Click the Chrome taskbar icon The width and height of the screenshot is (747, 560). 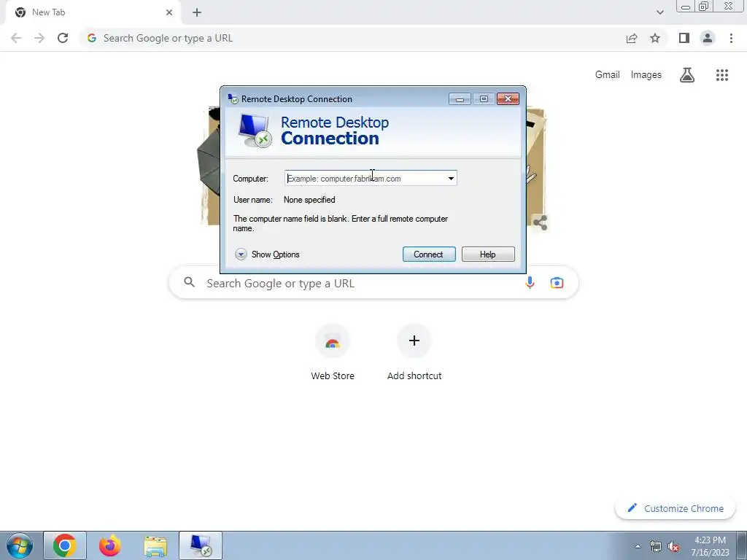[x=65, y=545]
